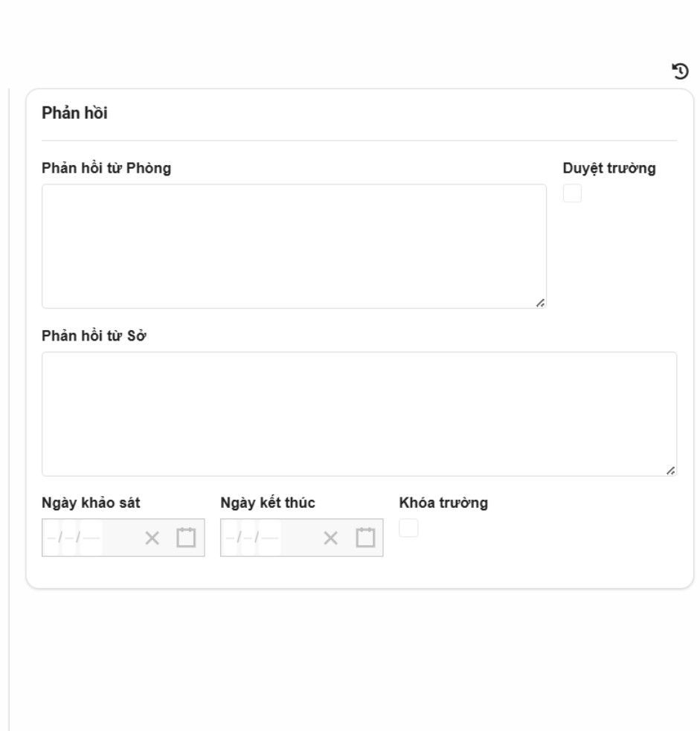The height and width of the screenshot is (731, 700).
Task: Click the Duyệt trường label
Action: [x=609, y=168]
